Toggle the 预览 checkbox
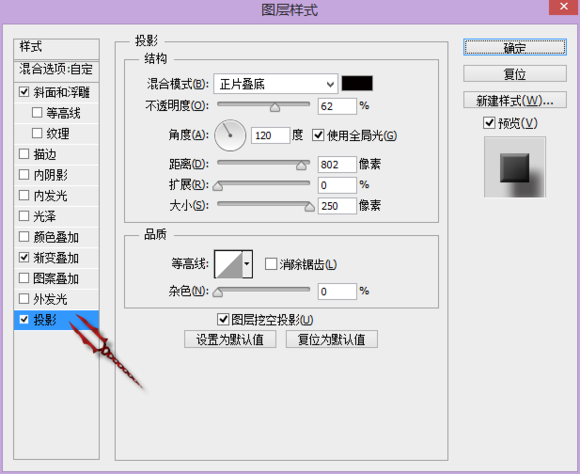Screen dimensions: 580x474 tap(489, 123)
